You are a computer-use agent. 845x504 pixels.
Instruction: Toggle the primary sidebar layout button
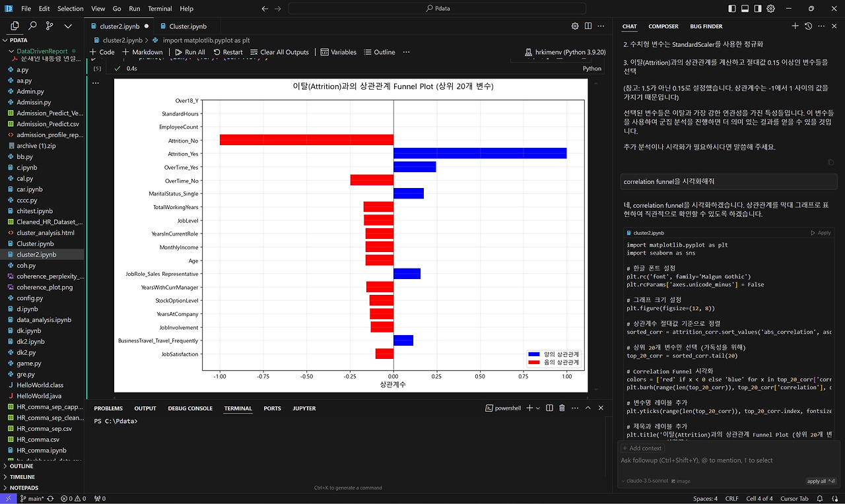click(731, 9)
